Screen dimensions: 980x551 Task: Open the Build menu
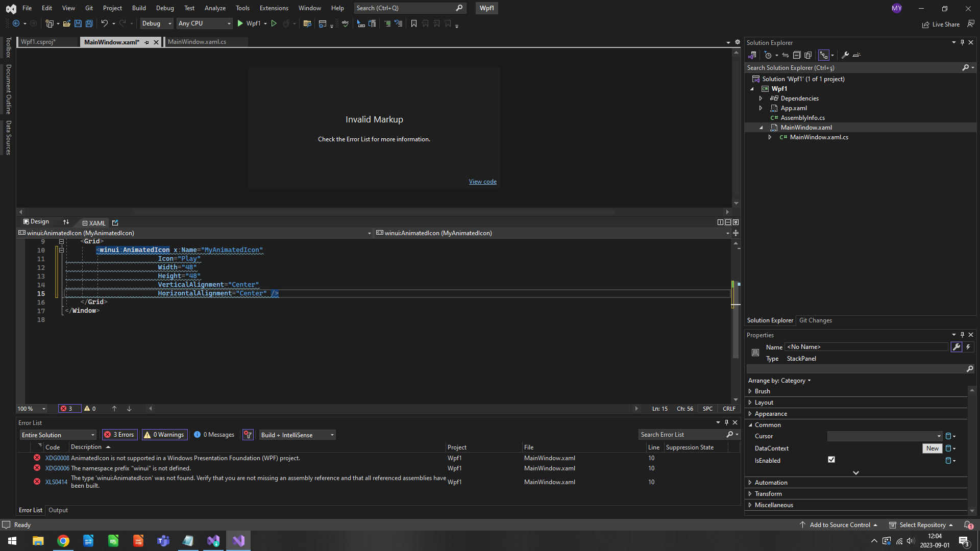[139, 8]
